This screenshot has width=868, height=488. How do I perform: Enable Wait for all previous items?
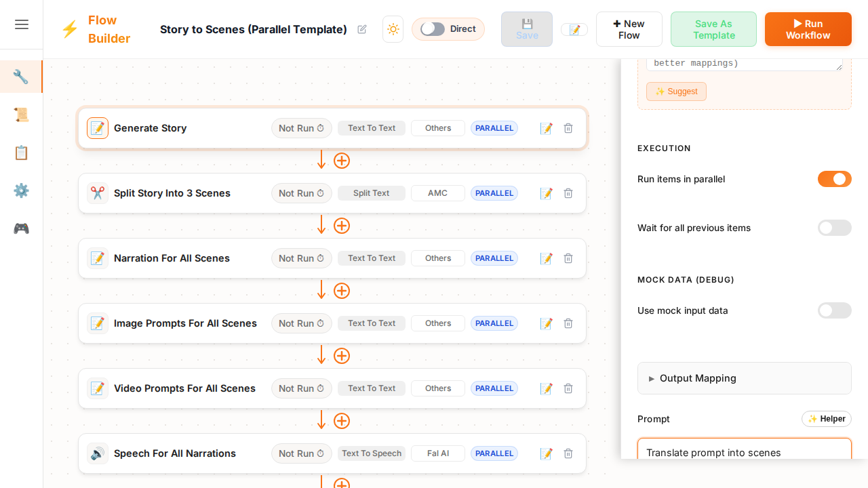click(x=834, y=228)
